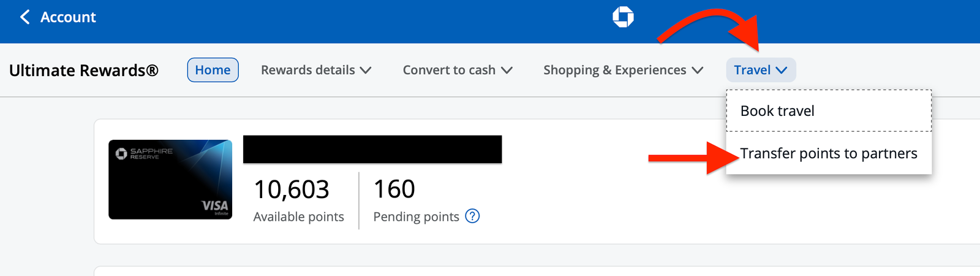Click the chevron beside Convert to cash
The height and width of the screenshot is (276, 980).
[x=507, y=71]
